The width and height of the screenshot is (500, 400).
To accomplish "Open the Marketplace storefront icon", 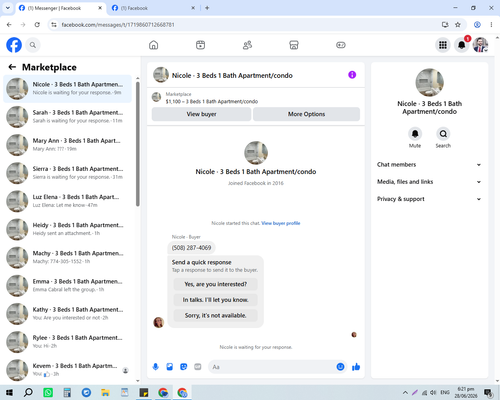I will (294, 45).
